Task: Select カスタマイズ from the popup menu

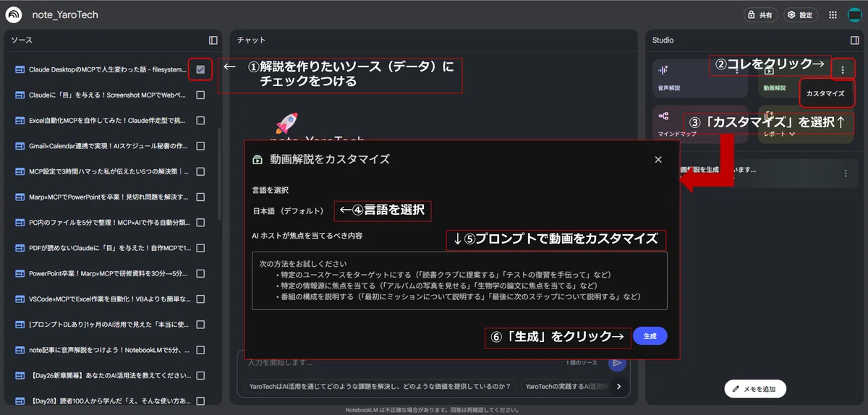Action: pos(825,93)
